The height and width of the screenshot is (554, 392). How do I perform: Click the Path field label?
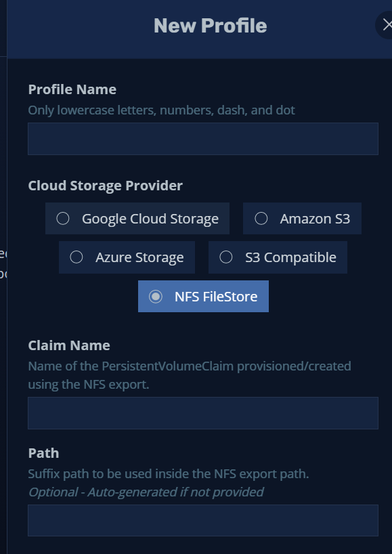point(43,453)
